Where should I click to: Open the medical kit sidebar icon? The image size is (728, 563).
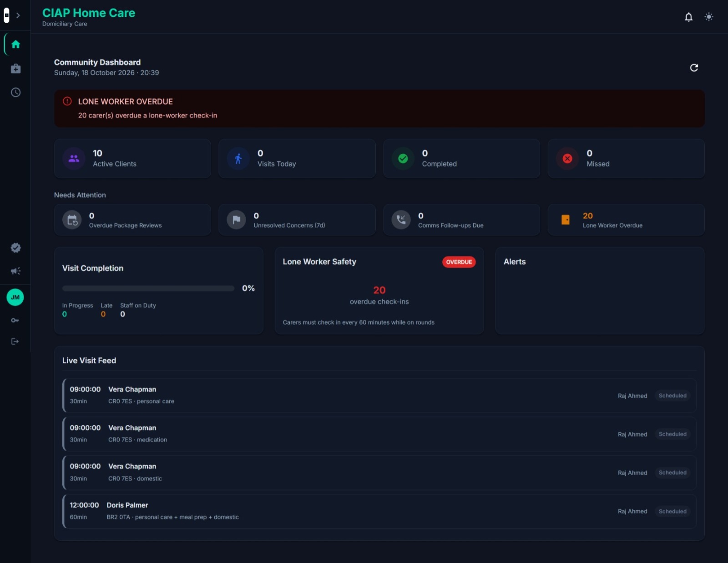(15, 69)
